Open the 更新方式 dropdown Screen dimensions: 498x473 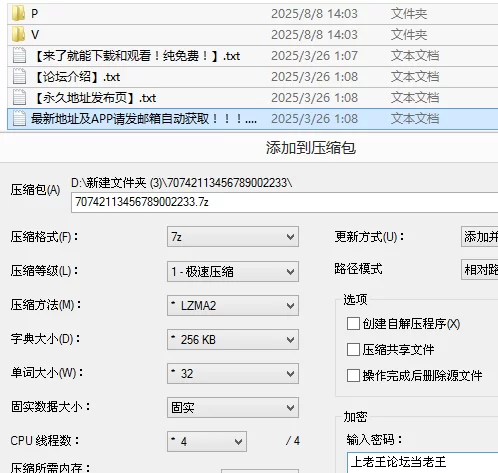(x=479, y=237)
